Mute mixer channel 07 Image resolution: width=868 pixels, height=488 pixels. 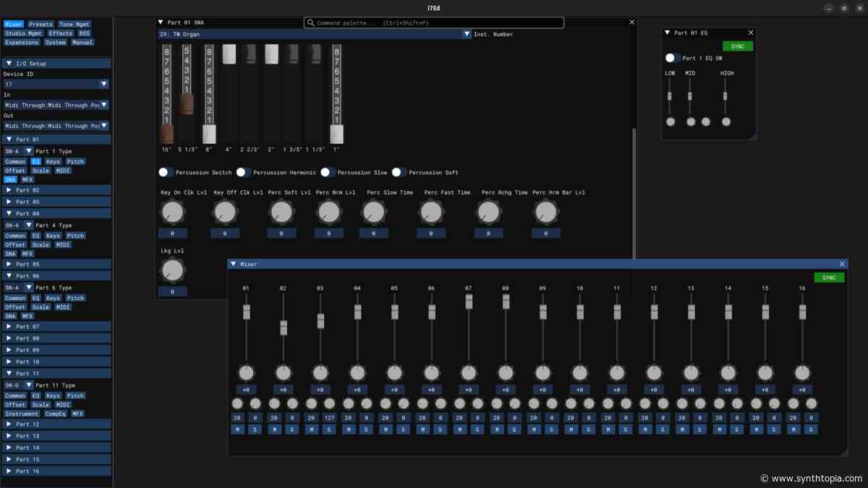pyautogui.click(x=459, y=429)
